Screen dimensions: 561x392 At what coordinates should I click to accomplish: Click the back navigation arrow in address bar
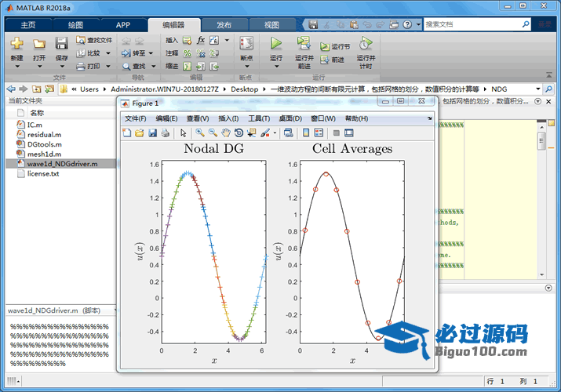click(11, 89)
